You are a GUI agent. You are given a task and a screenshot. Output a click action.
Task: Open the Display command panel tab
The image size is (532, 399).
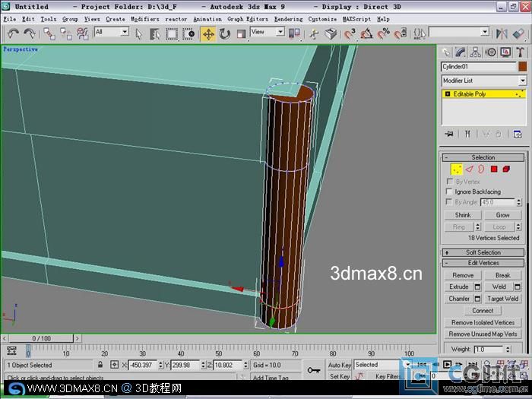point(505,52)
